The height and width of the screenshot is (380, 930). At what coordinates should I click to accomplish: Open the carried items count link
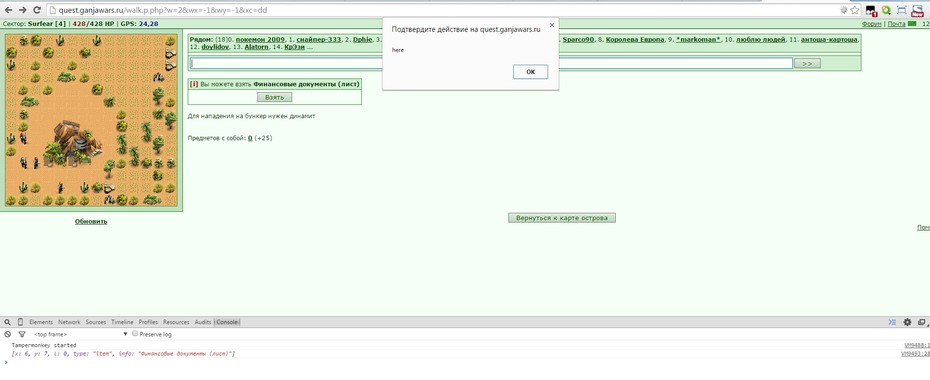(x=250, y=138)
